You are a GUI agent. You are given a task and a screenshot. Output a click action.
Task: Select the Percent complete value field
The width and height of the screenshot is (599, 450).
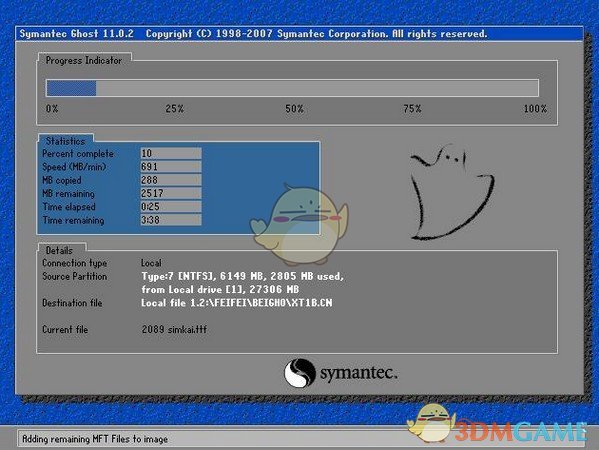(x=171, y=154)
